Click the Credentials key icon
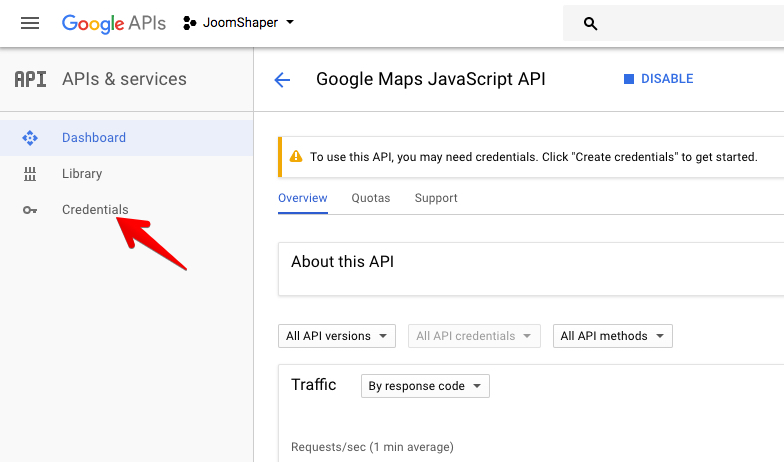784x462 pixels. point(30,210)
